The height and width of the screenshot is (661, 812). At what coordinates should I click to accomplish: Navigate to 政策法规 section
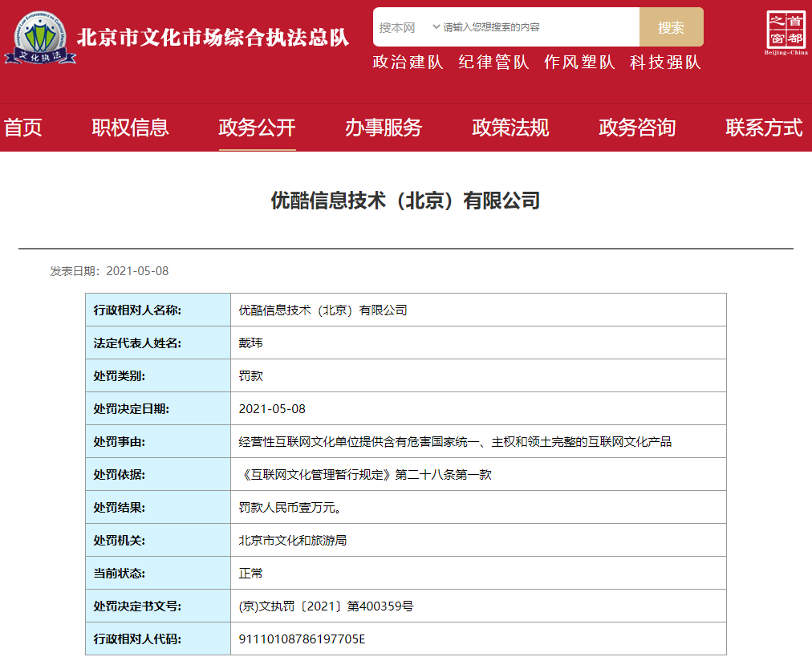coord(510,128)
